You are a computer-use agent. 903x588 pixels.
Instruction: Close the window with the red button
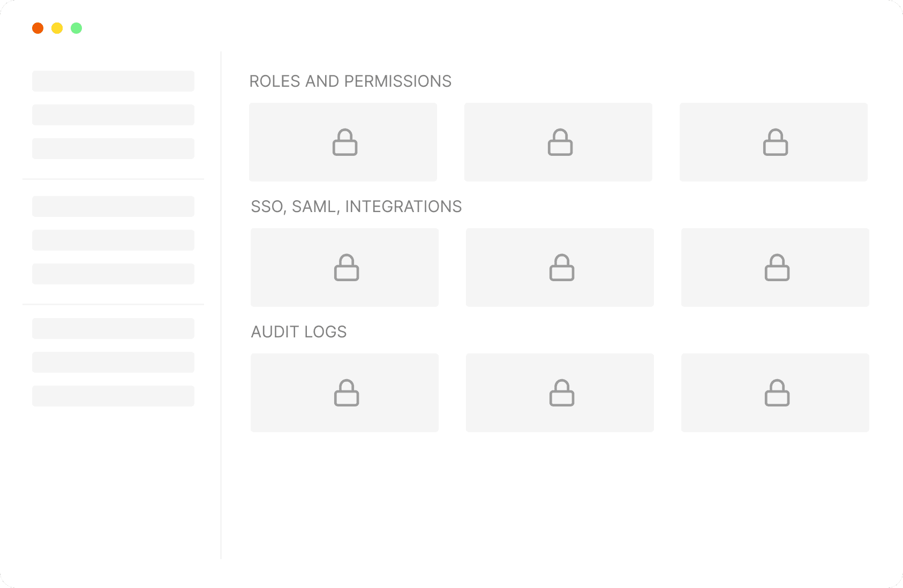tap(37, 28)
